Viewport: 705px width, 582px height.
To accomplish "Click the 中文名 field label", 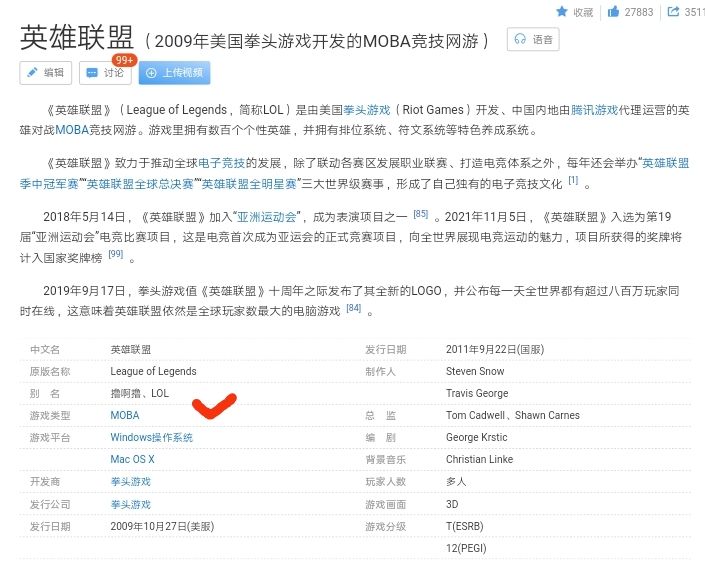I will click(45, 349).
